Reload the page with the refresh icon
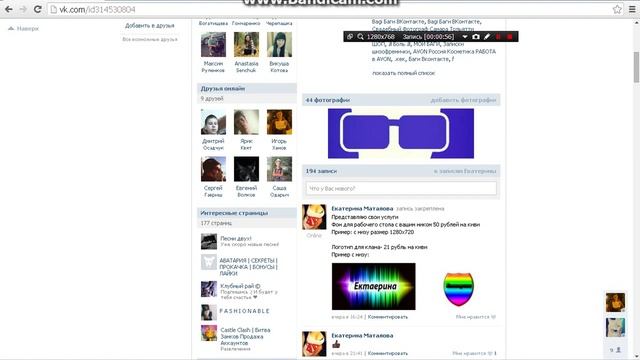640x360 pixels. (38, 9)
